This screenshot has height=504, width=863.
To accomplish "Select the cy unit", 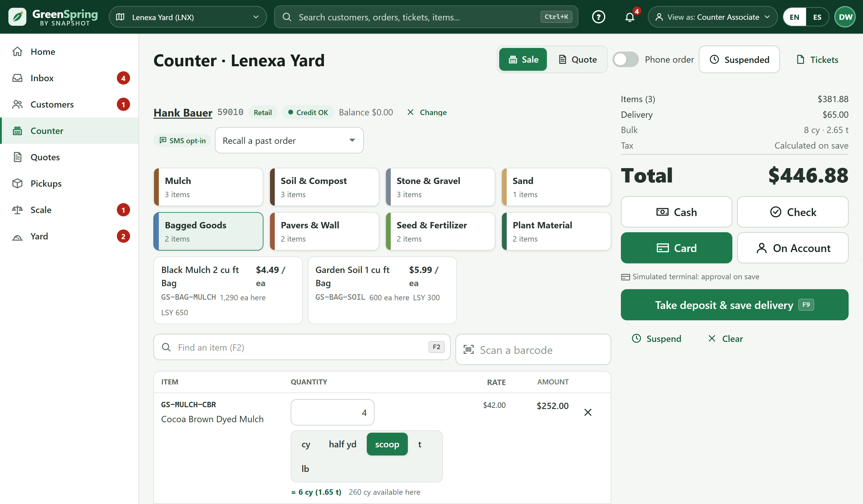I will pyautogui.click(x=306, y=444).
